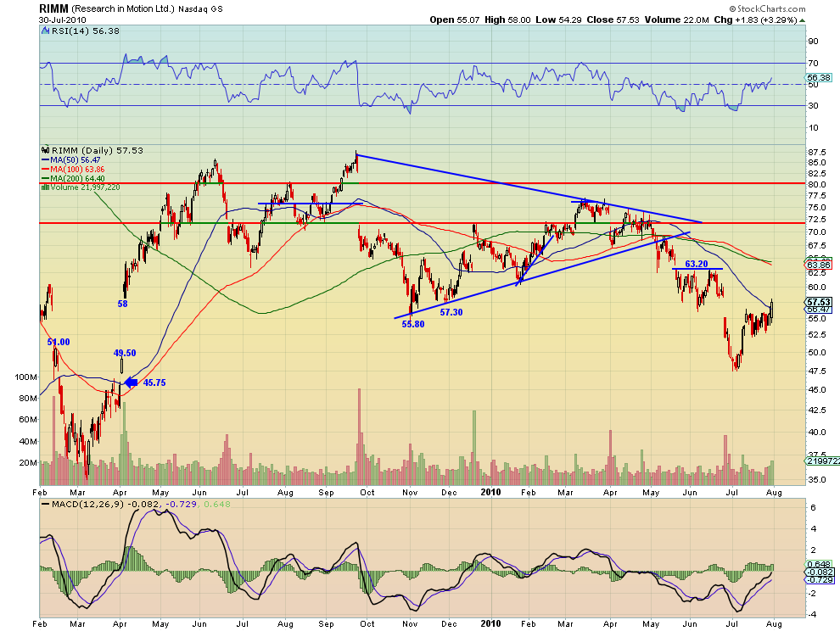
Task: Click the '2010' label on price chart time axis
Action: (x=490, y=492)
